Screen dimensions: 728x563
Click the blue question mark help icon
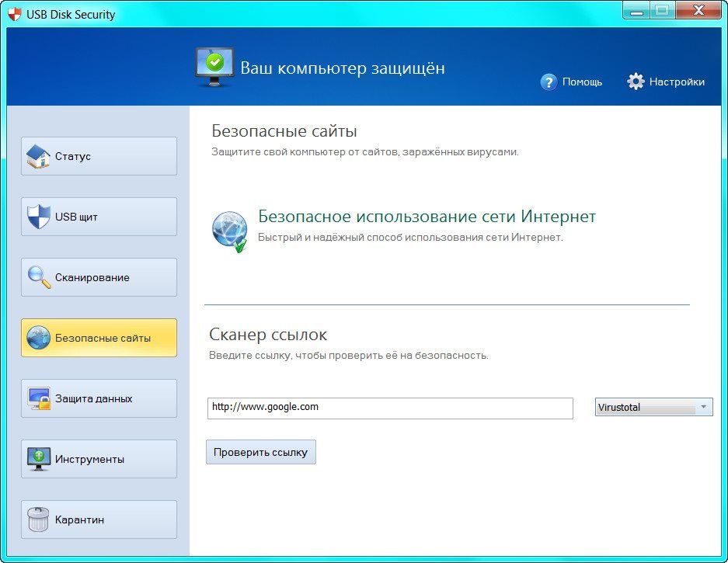coord(549,82)
